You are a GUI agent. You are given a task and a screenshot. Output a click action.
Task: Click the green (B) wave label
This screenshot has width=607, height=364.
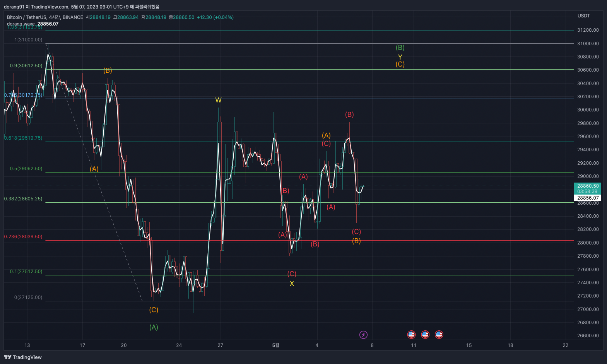[400, 48]
